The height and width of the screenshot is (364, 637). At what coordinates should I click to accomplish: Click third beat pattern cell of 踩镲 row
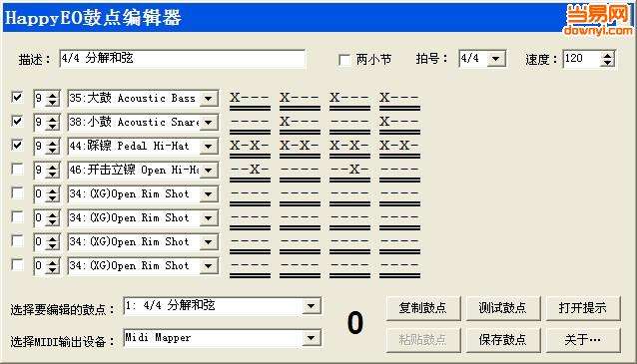[349, 148]
